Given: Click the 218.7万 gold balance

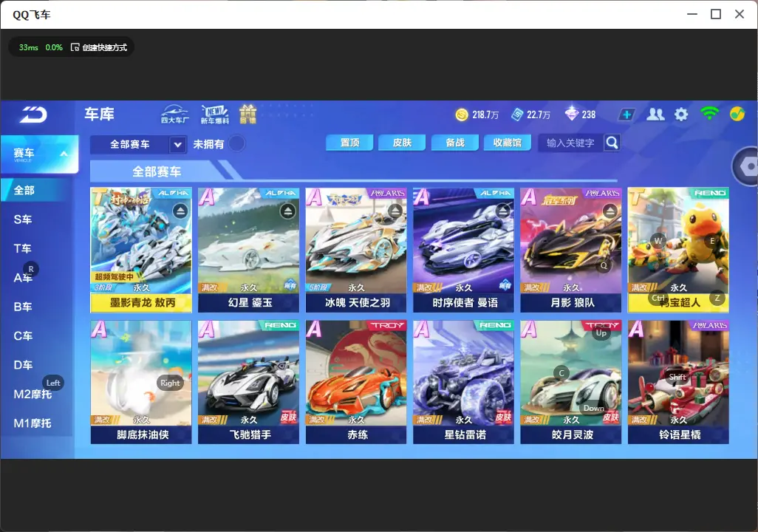Looking at the screenshot, I should [x=485, y=115].
